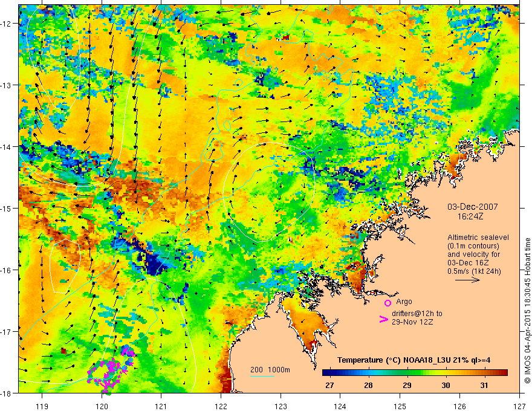Click the 0.5m/s velocity scale arrow

click(467, 280)
